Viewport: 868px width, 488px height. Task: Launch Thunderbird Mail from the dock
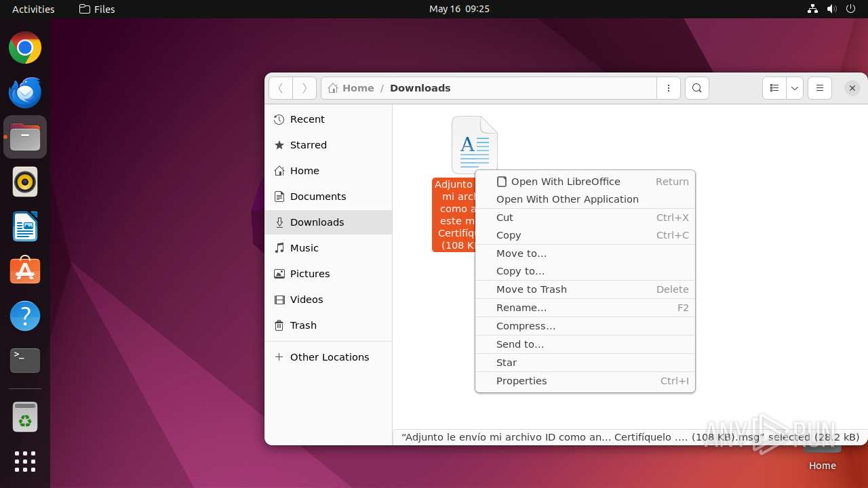[x=25, y=93]
